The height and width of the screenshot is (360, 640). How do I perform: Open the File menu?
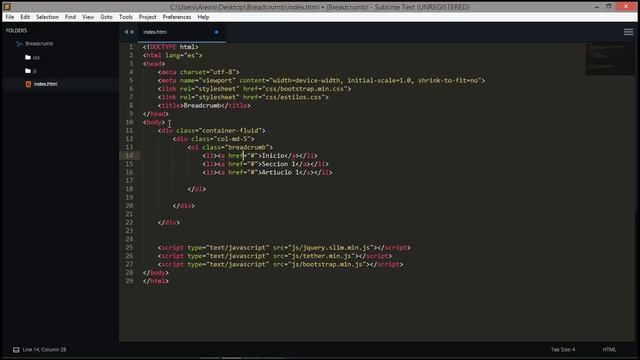pyautogui.click(x=10, y=17)
